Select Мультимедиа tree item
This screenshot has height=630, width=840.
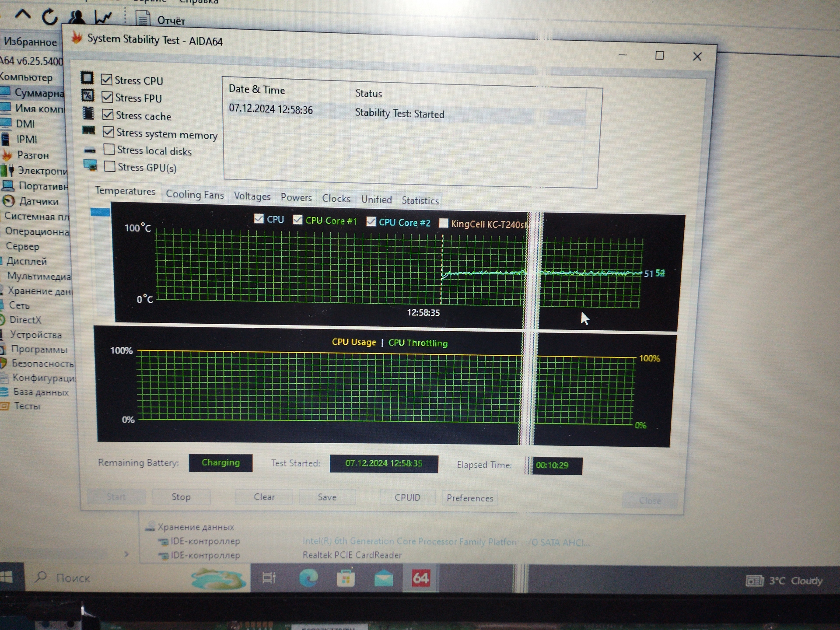(38, 276)
